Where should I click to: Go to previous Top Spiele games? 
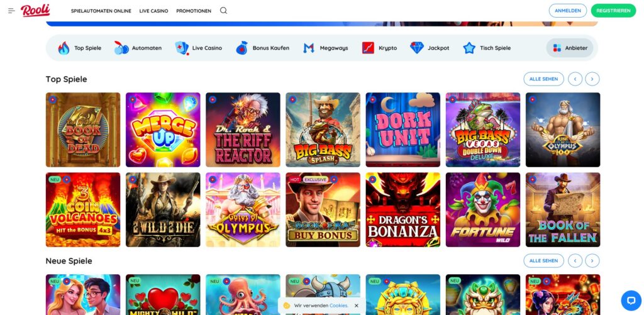pyautogui.click(x=575, y=79)
